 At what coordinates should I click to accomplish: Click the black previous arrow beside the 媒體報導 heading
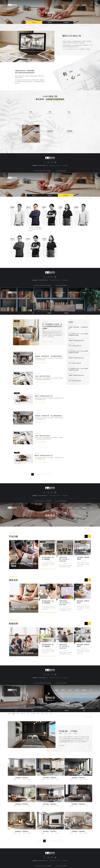tap(86, 623)
